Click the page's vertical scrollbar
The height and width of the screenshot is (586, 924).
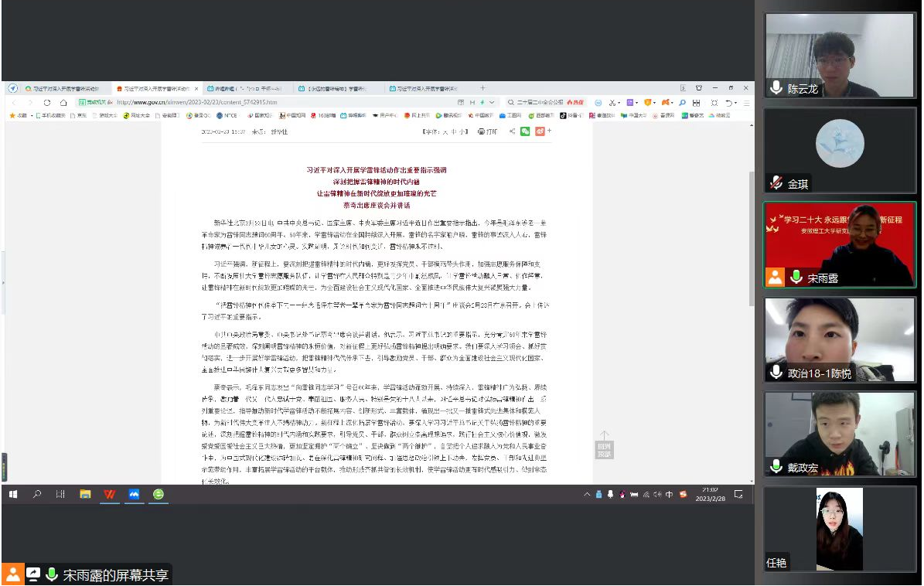pos(750,232)
